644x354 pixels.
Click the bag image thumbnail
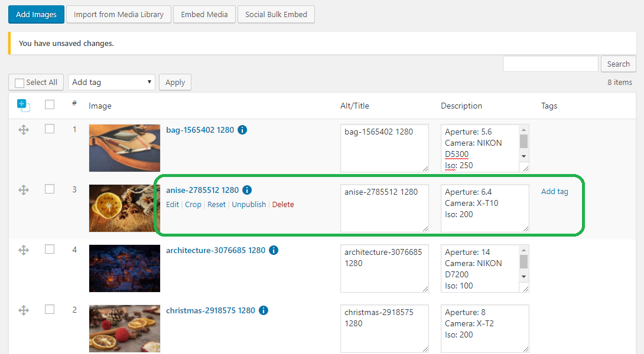click(x=125, y=148)
